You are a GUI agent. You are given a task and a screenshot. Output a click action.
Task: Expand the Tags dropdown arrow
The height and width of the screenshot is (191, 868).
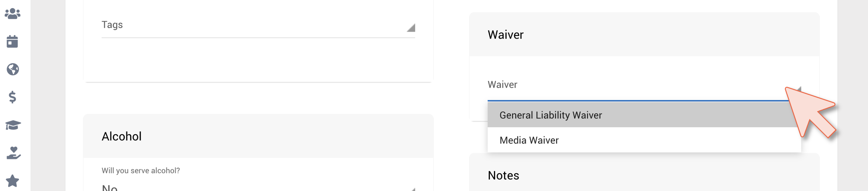click(x=411, y=27)
